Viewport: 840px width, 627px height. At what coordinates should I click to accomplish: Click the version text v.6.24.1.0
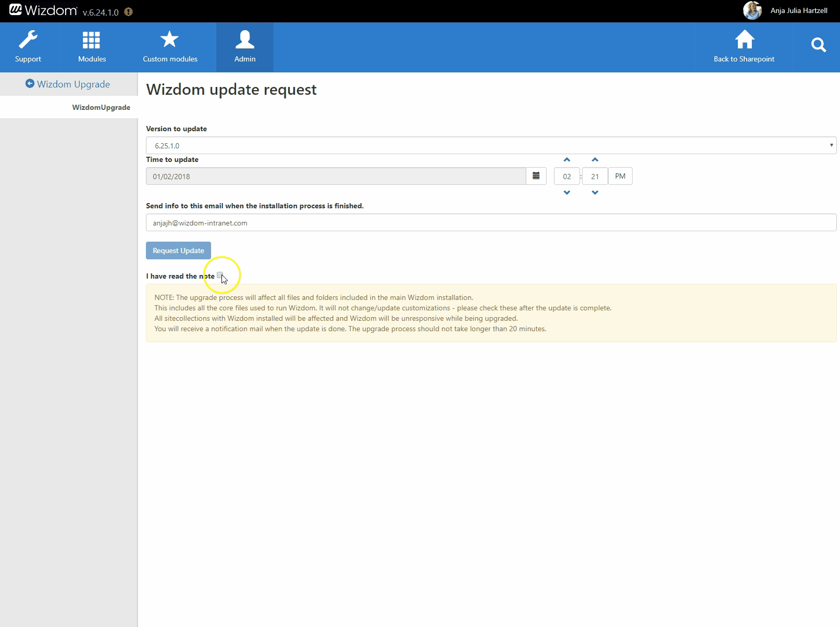pos(101,12)
